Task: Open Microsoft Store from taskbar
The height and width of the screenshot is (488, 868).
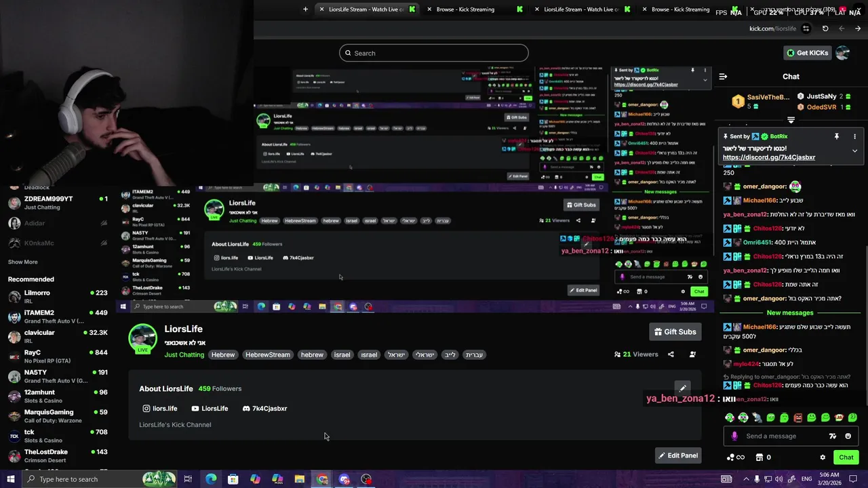Action: 233,479
